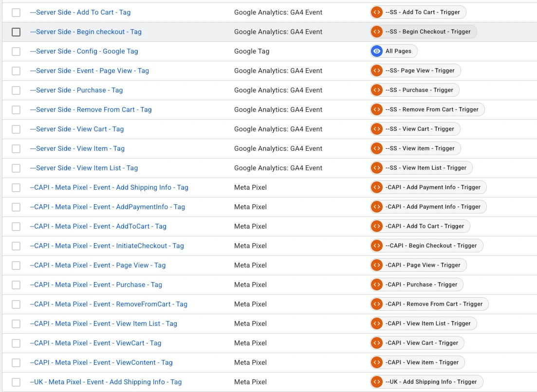Screen dimensions: 537x392
Task: Select checkbox for Server Side Purchase tag
Action: pos(16,90)
